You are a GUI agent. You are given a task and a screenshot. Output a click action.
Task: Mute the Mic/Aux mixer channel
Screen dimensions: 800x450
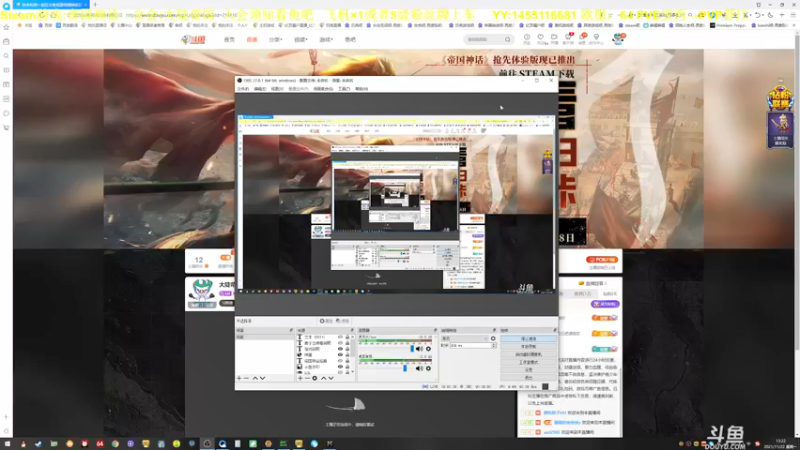pyautogui.click(x=419, y=349)
